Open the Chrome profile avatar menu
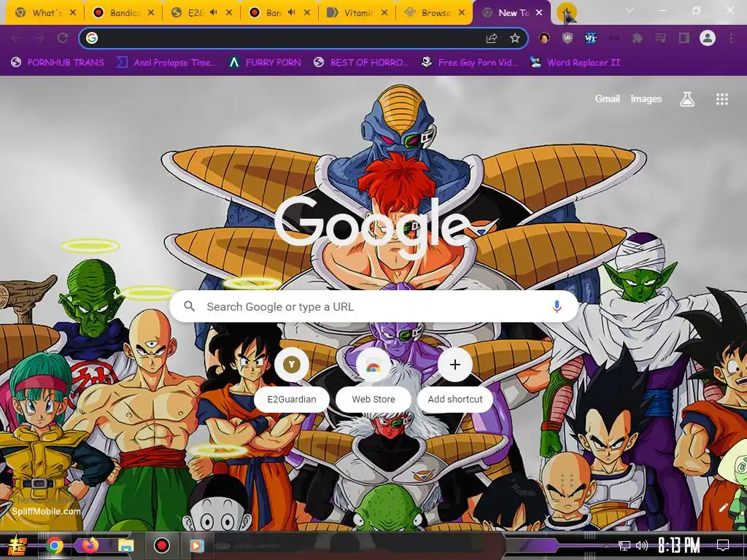 pyautogui.click(x=708, y=38)
